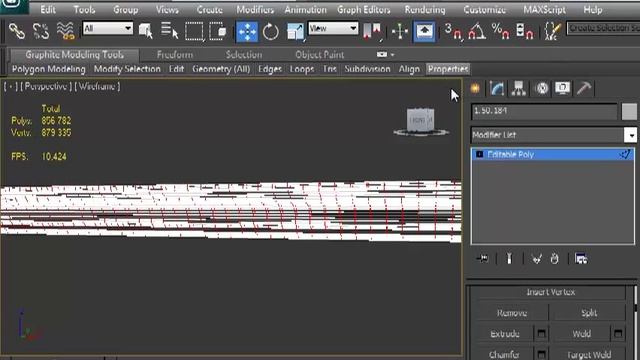This screenshot has width=640, height=360.
Task: Open the Create menu
Action: coord(210,9)
